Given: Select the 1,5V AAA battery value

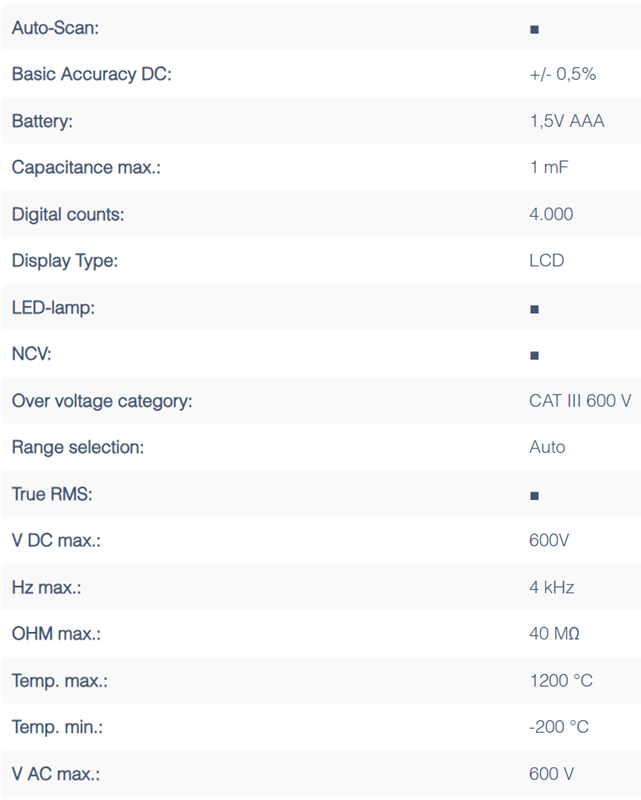Looking at the screenshot, I should point(566,121).
